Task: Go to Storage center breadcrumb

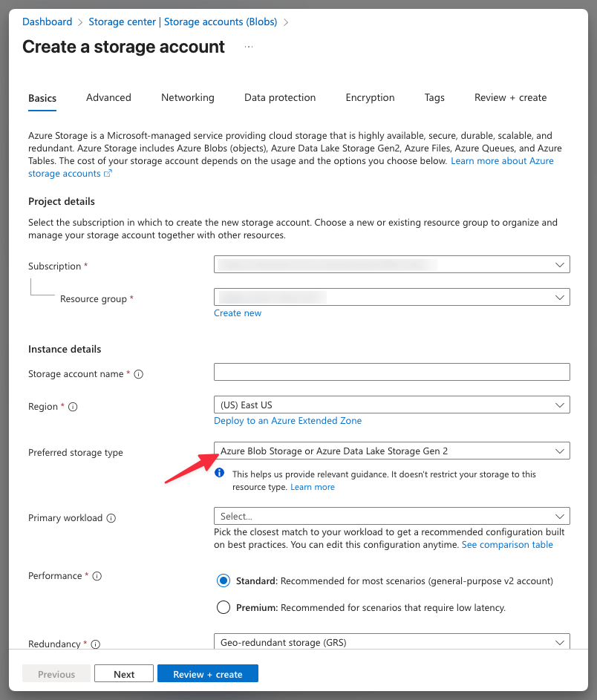Action: (x=183, y=22)
